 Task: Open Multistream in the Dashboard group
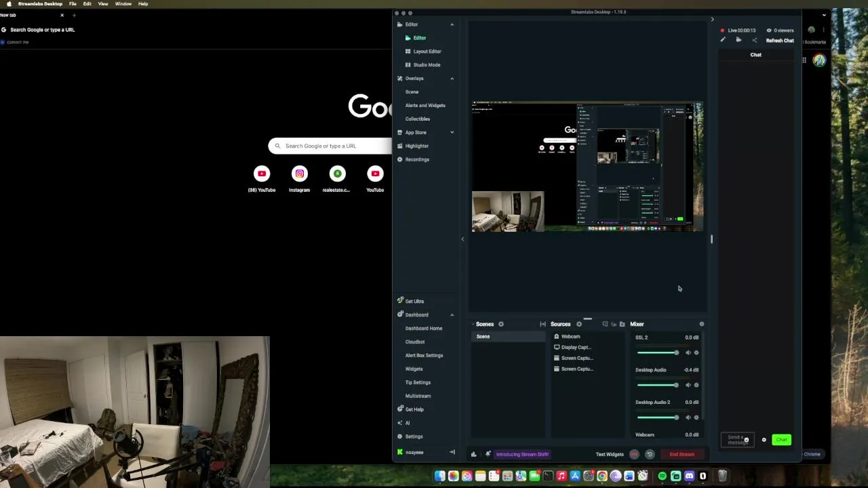click(418, 396)
